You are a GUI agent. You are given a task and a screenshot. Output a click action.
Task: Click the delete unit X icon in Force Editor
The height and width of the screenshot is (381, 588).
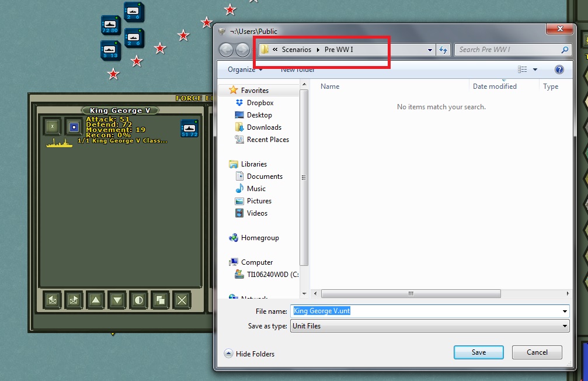(x=182, y=300)
